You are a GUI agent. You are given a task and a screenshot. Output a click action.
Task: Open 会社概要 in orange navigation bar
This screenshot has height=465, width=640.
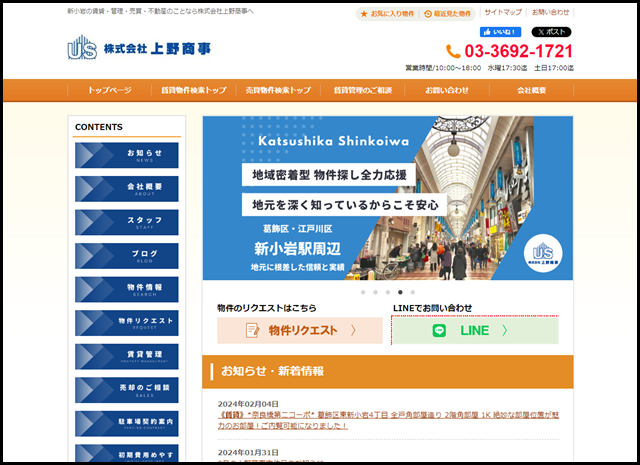tap(531, 90)
